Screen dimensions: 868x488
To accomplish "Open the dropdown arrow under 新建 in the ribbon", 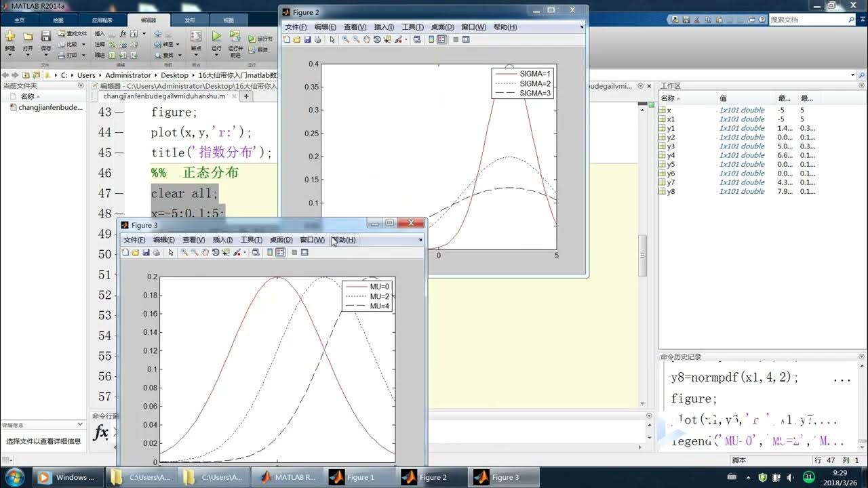I will click(9, 55).
